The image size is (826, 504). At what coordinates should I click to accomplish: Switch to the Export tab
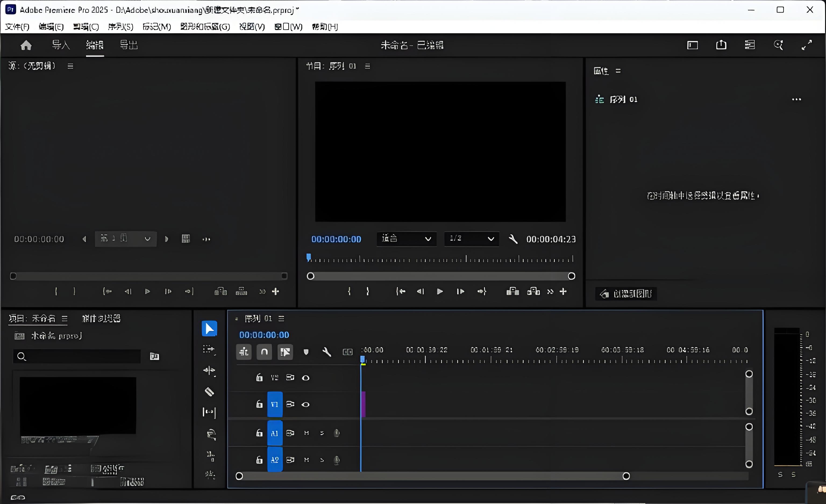click(129, 45)
